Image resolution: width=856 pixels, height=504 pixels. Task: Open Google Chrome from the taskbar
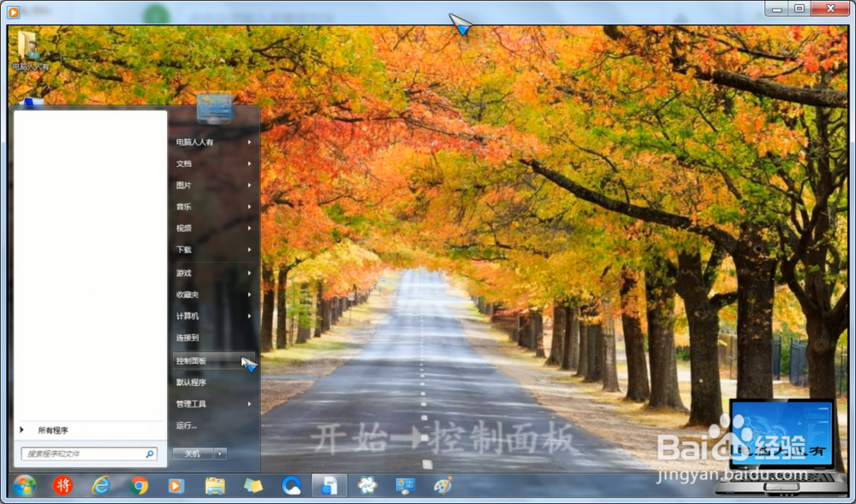(139, 485)
